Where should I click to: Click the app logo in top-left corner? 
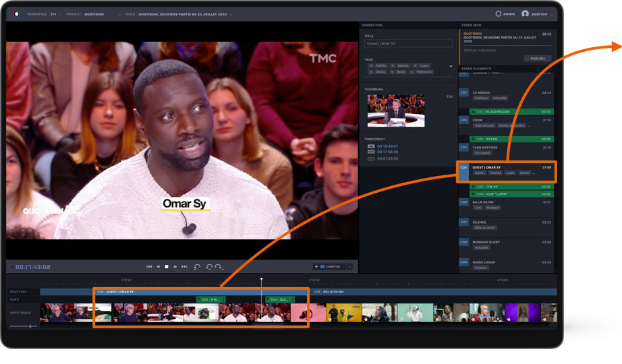pyautogui.click(x=16, y=13)
